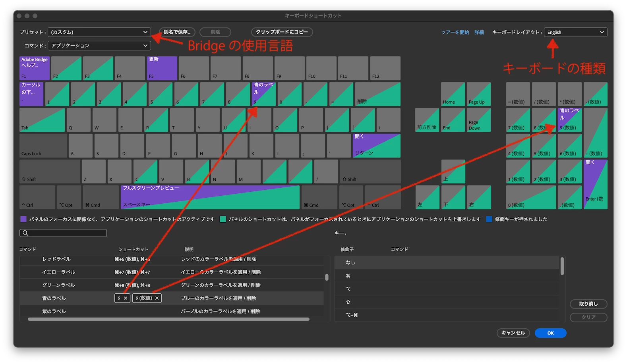This screenshot has height=364, width=627.
Task: Click the Caps Lock key
Action: tap(43, 146)
